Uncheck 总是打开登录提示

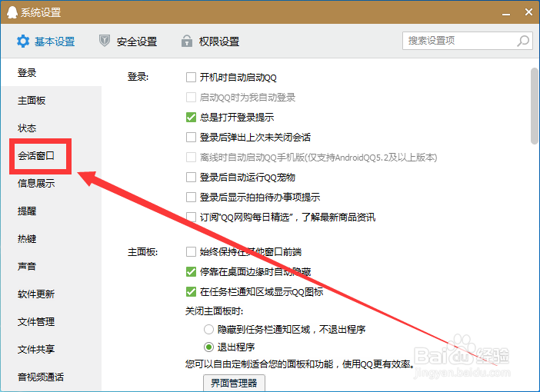(191, 118)
